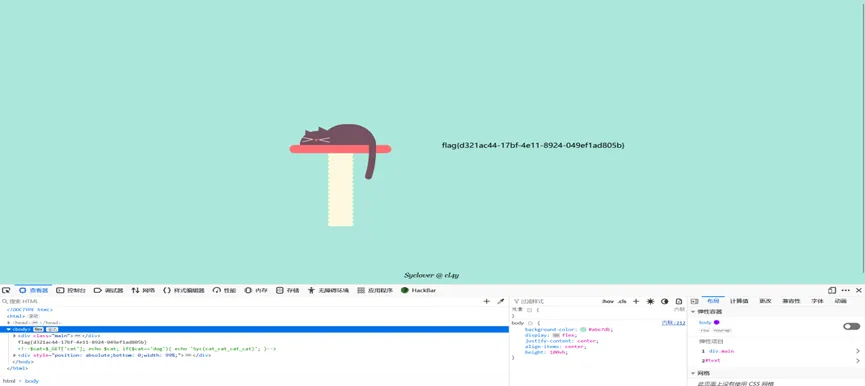The image size is (865, 386).
Task: Expand the head element node
Action: pos(9,323)
